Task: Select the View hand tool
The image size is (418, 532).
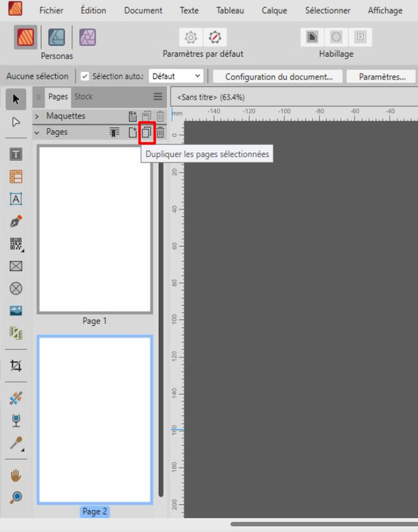Action: (16, 475)
